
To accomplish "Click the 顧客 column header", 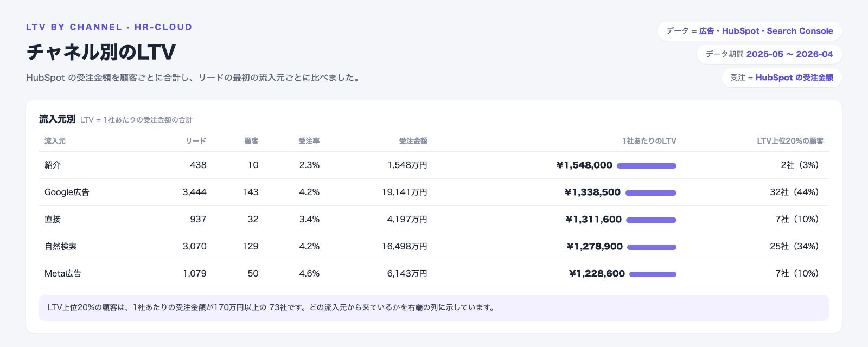I will 252,141.
